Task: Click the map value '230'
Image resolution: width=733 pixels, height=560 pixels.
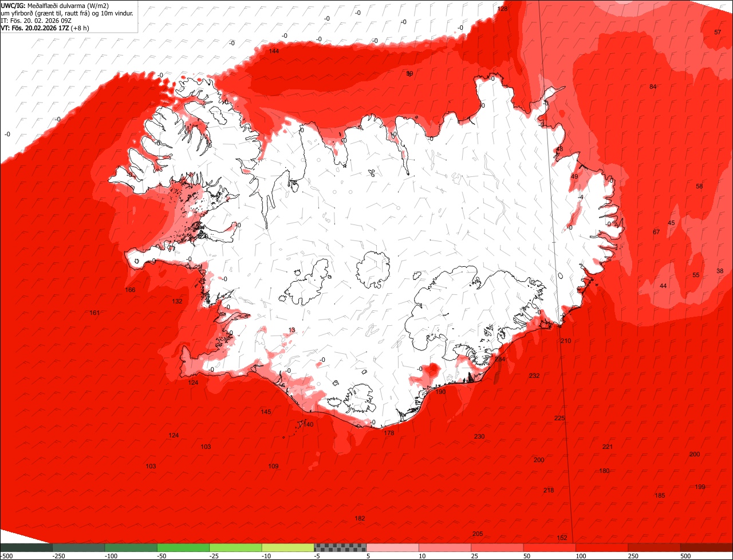Action: tap(479, 436)
